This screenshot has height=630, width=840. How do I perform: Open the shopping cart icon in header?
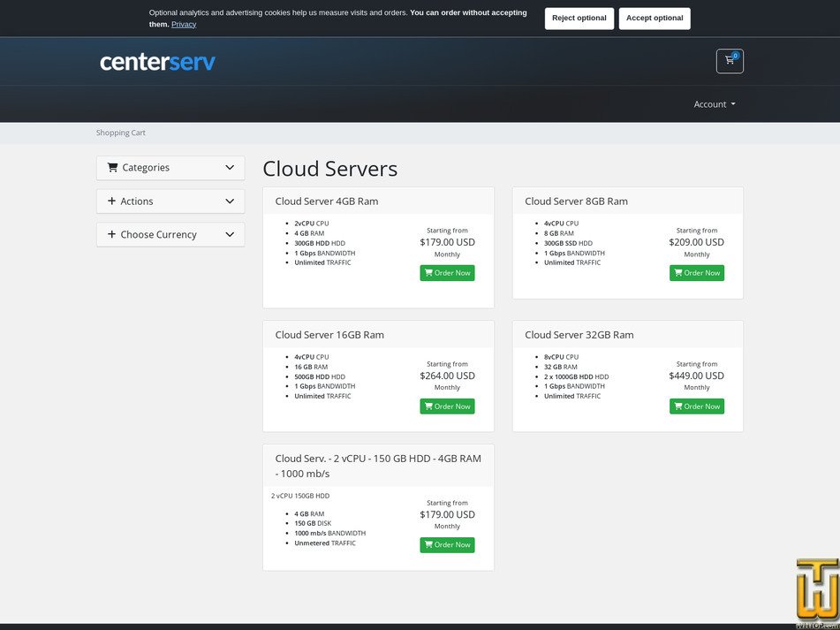coord(730,61)
